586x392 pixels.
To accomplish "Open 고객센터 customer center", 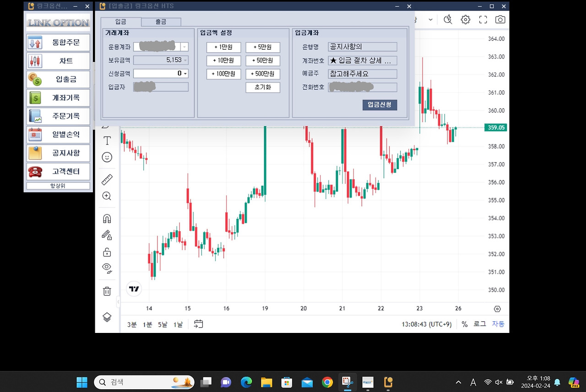I will pos(58,171).
